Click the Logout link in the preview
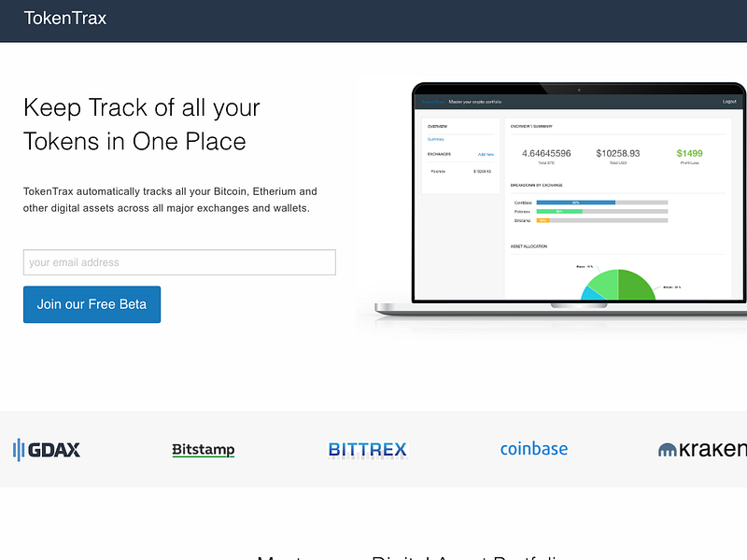This screenshot has height=560, width=747. tap(729, 102)
